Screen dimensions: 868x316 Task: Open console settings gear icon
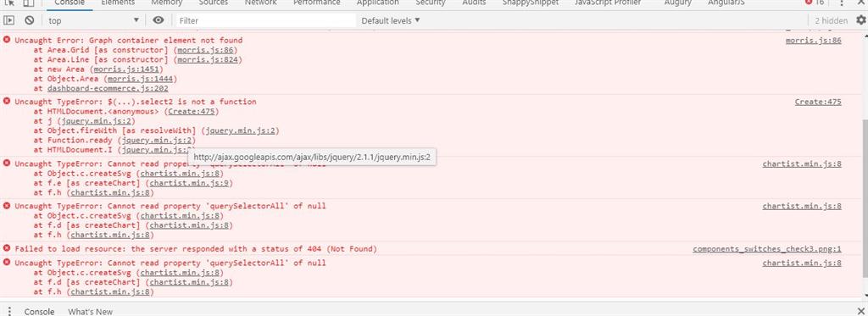(861, 20)
